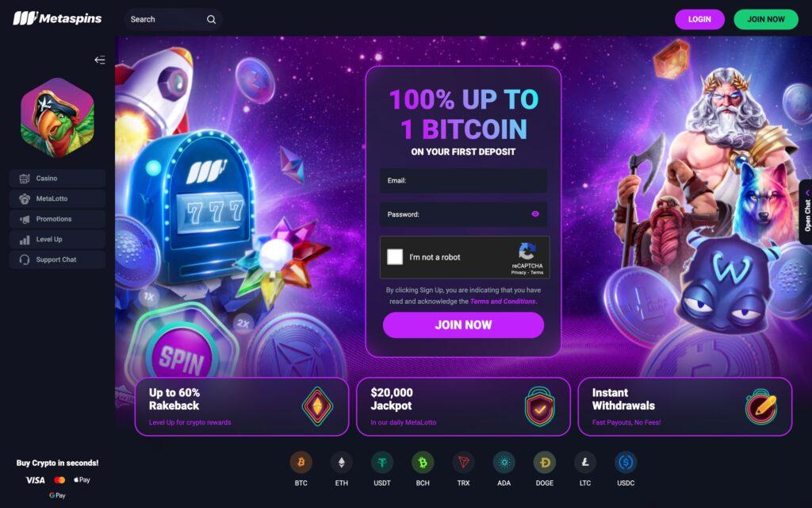Viewport: 812px width, 508px height.
Task: Click the DOGE coin icon
Action: pos(544,462)
